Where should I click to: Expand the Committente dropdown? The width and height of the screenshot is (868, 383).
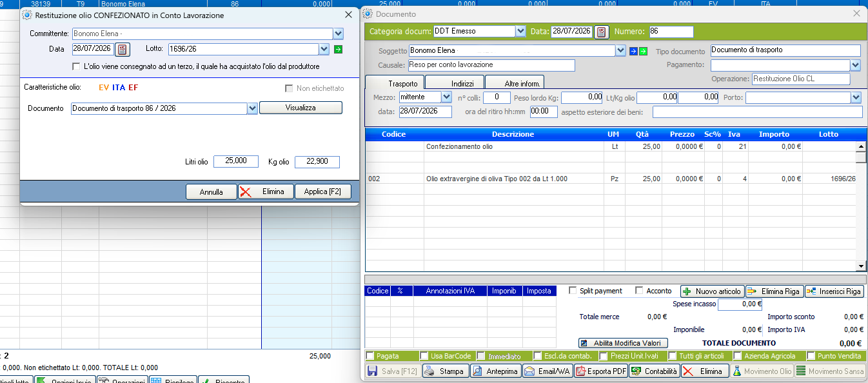338,34
